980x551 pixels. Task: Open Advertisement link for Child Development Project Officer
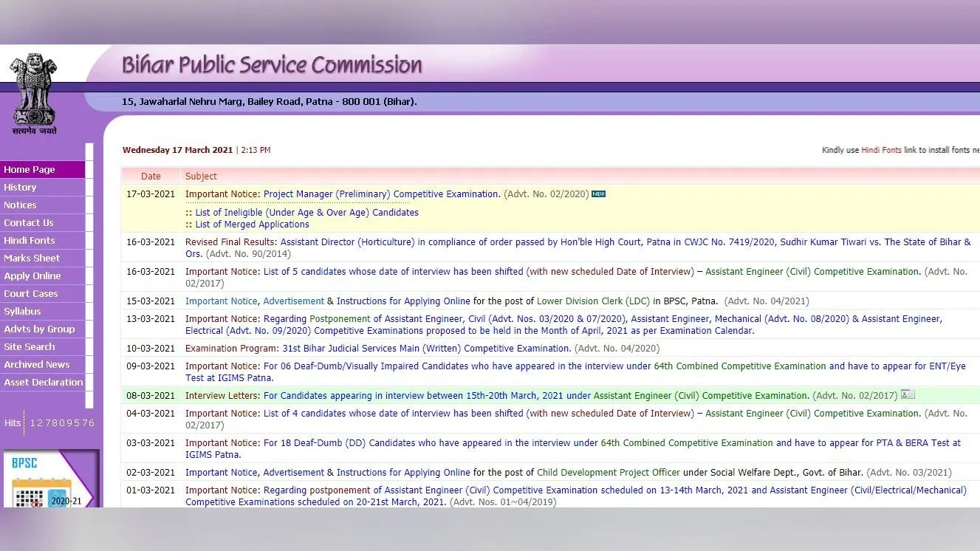point(293,473)
